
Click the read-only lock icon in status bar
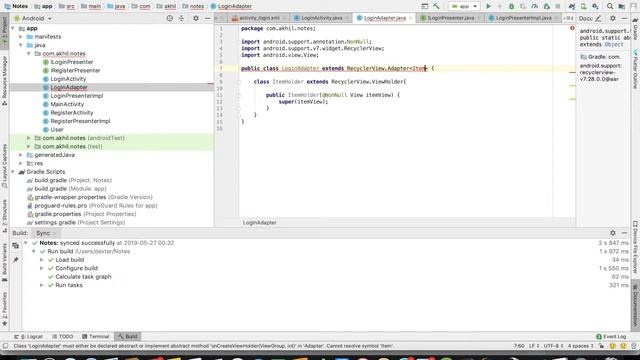click(x=601, y=346)
